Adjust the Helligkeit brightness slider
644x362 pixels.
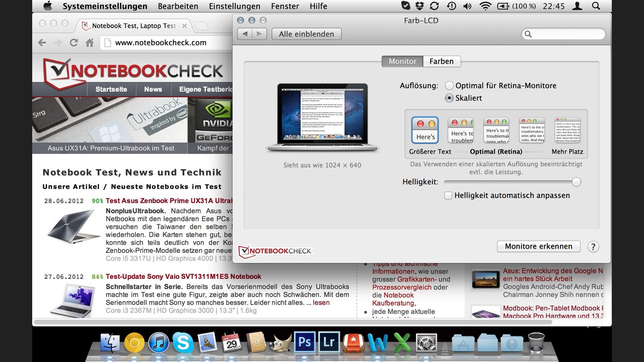[x=576, y=182]
